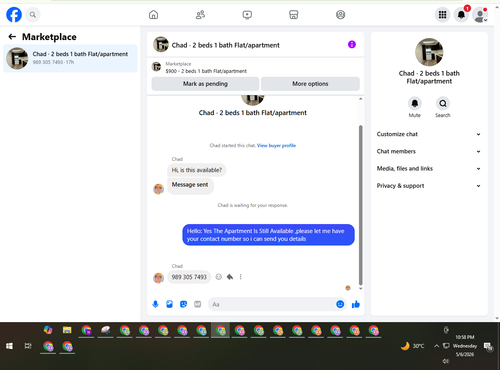This screenshot has height=370, width=500.
Task: Go to Home via the house icon
Action: click(153, 15)
